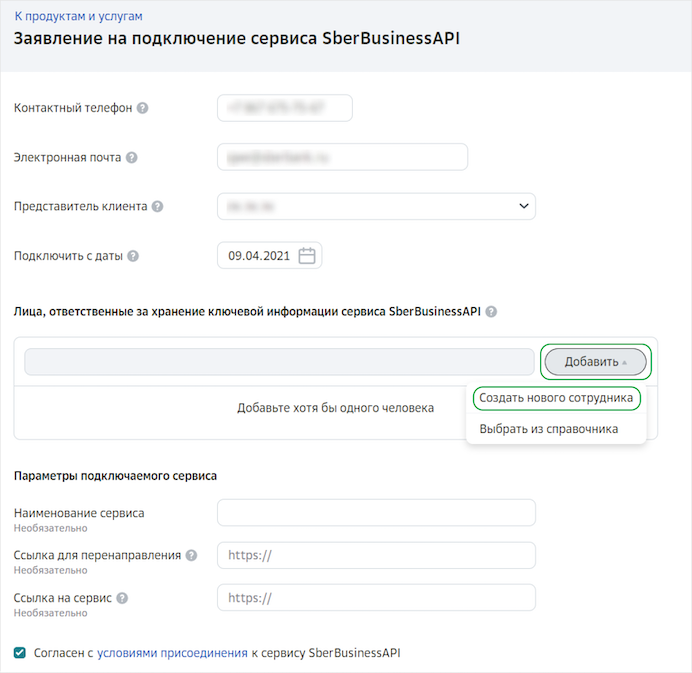Expand the Представитель клиента dropdown
The height and width of the screenshot is (673, 692).
click(376, 206)
